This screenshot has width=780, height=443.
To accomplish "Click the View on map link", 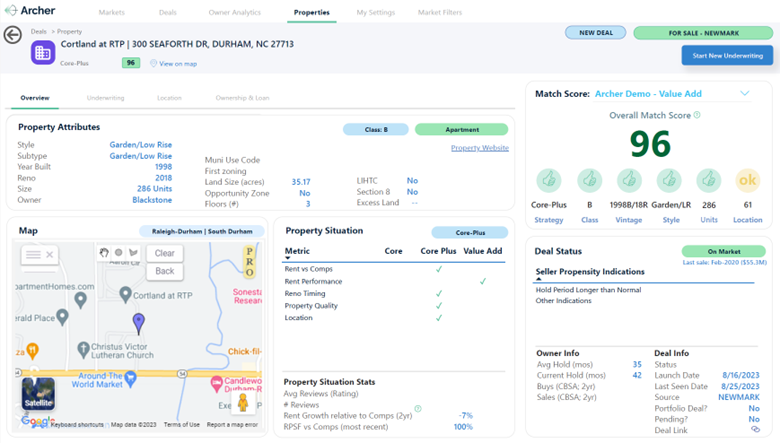I will 178,64.
